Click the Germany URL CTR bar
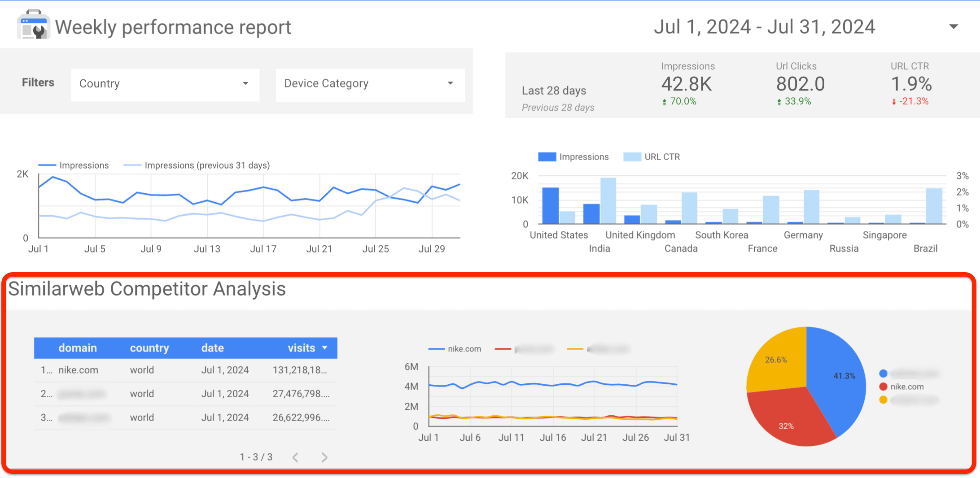This screenshot has width=980, height=478. coord(812,207)
